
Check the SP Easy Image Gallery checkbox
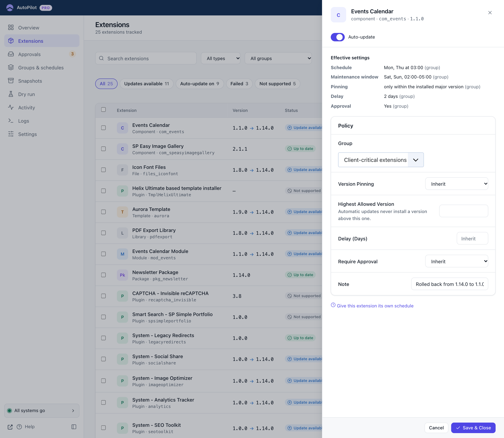104,149
